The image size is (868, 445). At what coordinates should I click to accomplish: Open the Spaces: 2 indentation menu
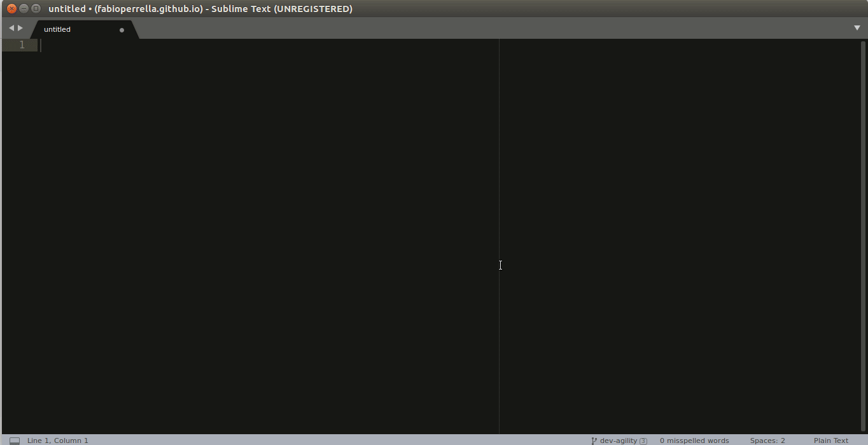[x=767, y=441]
